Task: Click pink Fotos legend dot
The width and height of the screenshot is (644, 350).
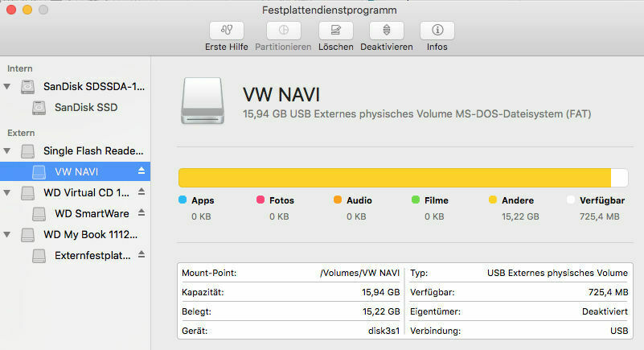Action: 260,200
